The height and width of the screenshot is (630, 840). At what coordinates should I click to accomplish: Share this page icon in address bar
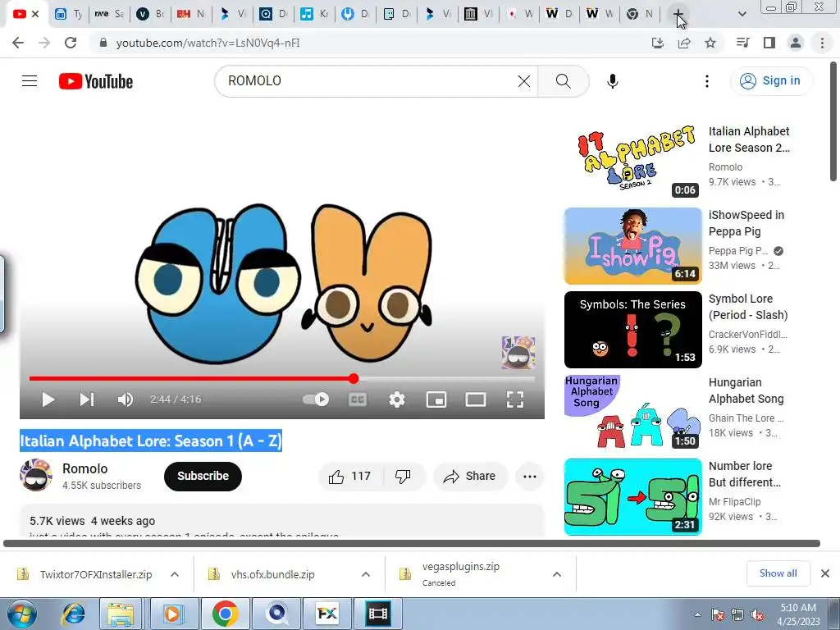pyautogui.click(x=684, y=43)
